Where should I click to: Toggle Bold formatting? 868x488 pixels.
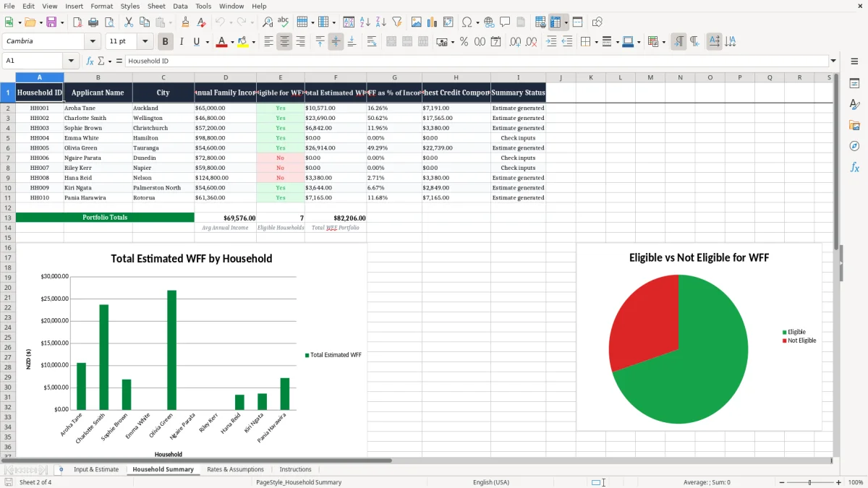[165, 42]
